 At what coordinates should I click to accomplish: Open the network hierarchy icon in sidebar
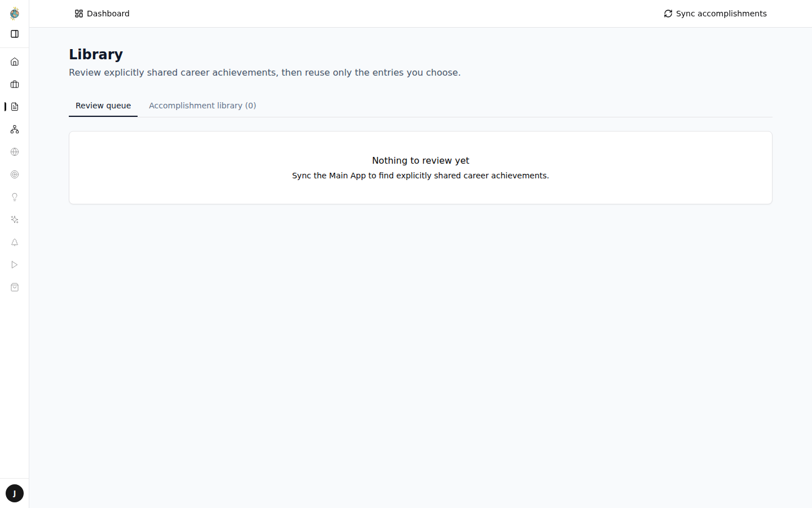pyautogui.click(x=15, y=129)
